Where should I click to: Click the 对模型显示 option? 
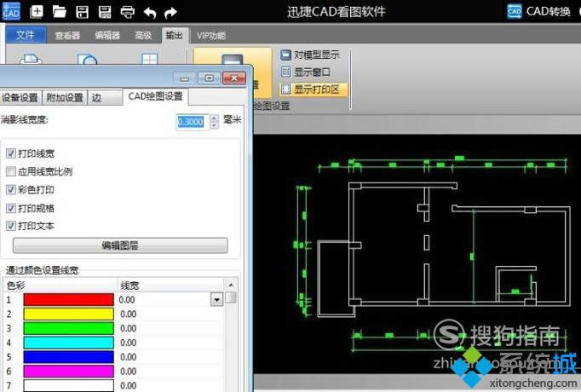[310, 55]
